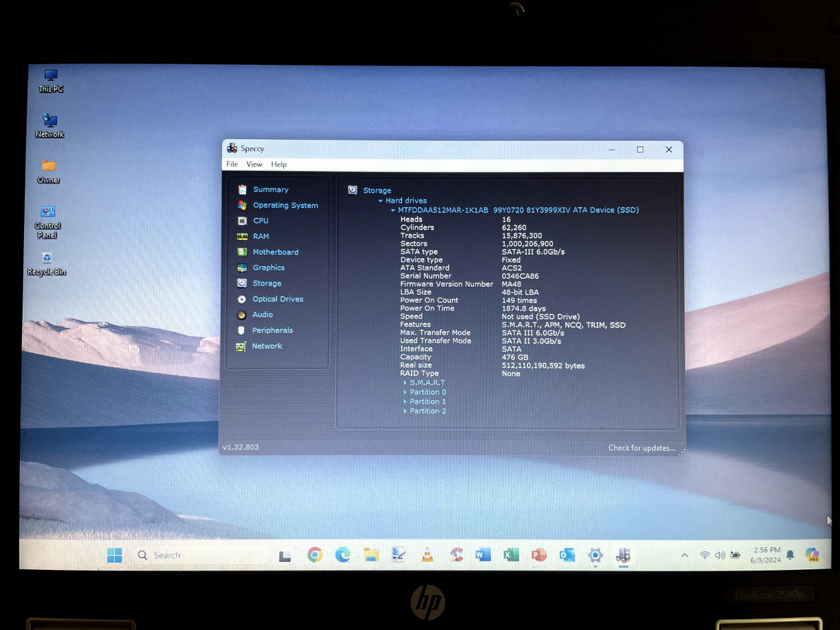
Task: Open the RAM section
Action: [260, 236]
